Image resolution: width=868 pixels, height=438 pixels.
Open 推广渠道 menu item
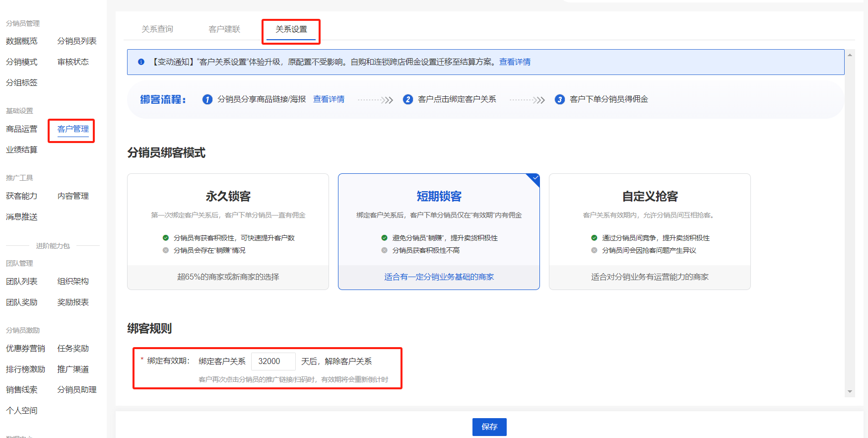click(73, 369)
